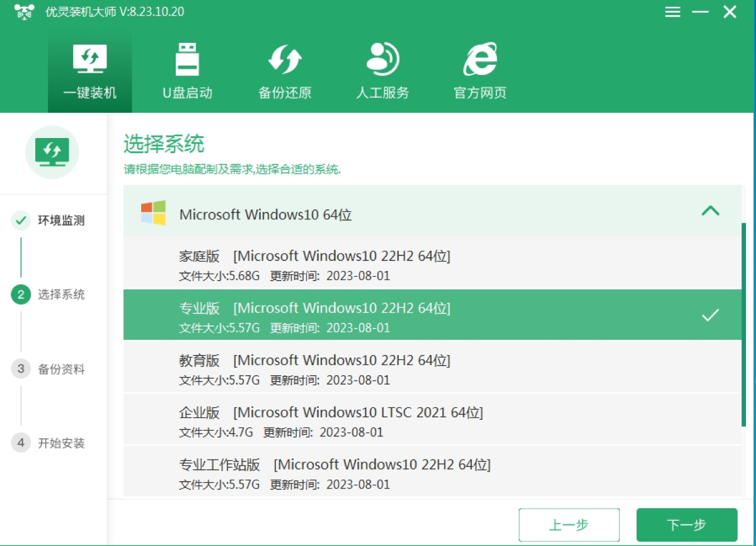Select 教育版 Windows10 22H2 64位
The width and height of the screenshot is (756, 546).
(432, 367)
